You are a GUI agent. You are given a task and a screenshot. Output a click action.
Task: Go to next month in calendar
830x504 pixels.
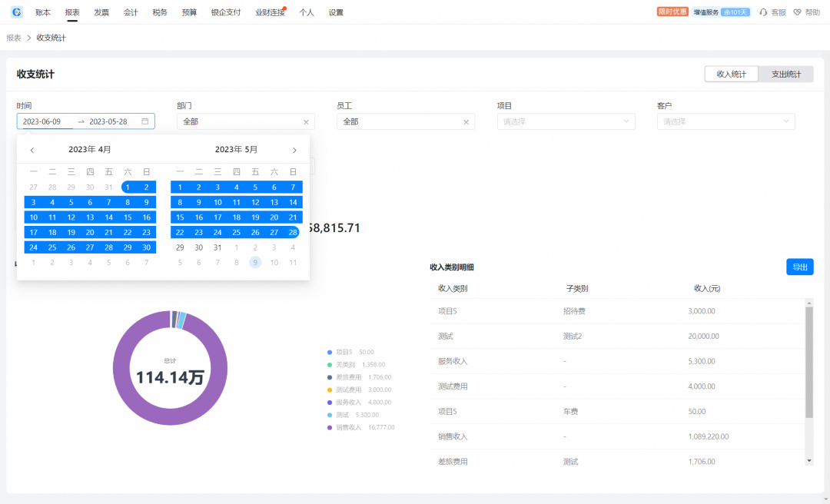click(294, 150)
